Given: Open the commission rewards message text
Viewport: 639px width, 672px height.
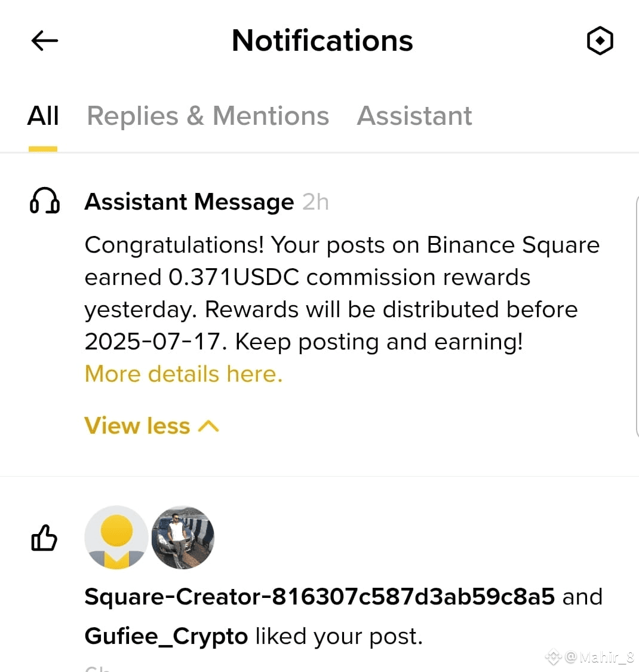Looking at the screenshot, I should [342, 293].
